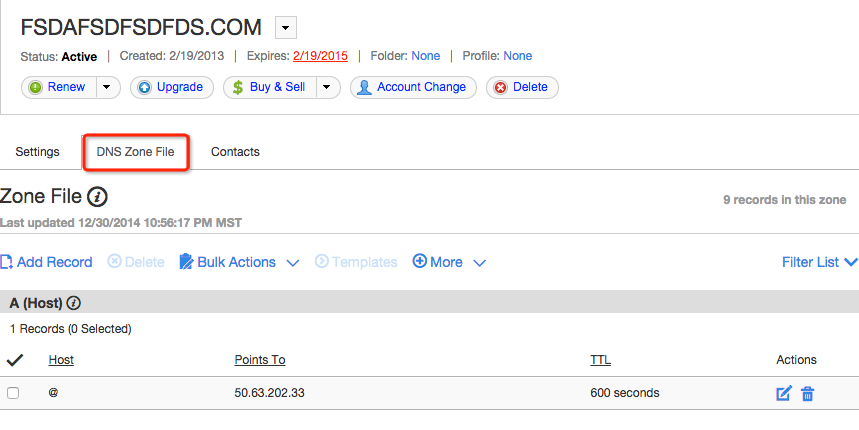
Task: Expand the Renew dropdown arrow
Action: (x=108, y=87)
